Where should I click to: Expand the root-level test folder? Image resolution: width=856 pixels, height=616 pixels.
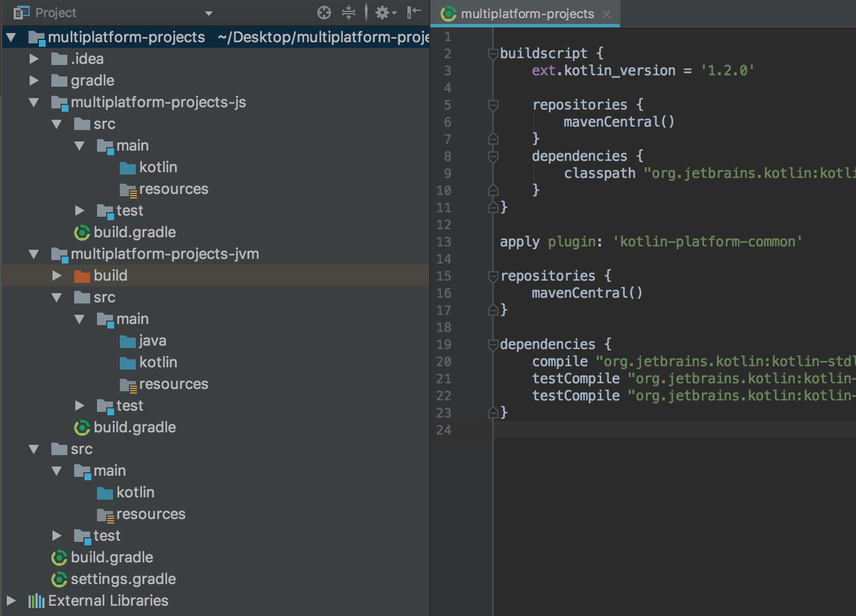pyautogui.click(x=56, y=536)
